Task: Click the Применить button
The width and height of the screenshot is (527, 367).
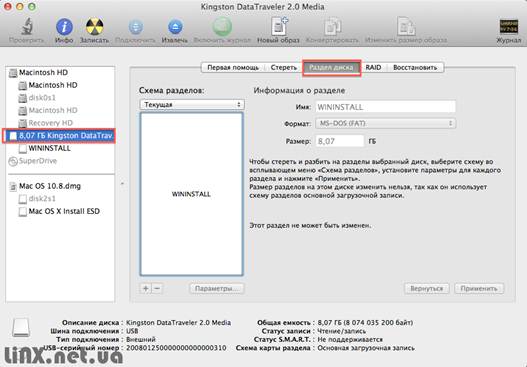Action: click(x=479, y=288)
